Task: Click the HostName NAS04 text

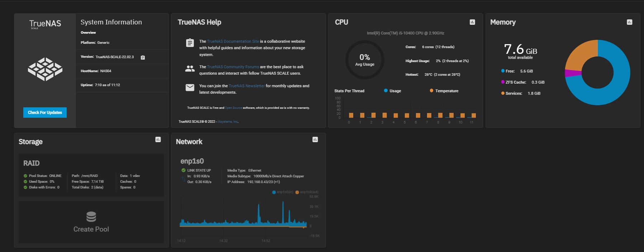Action: pyautogui.click(x=96, y=71)
